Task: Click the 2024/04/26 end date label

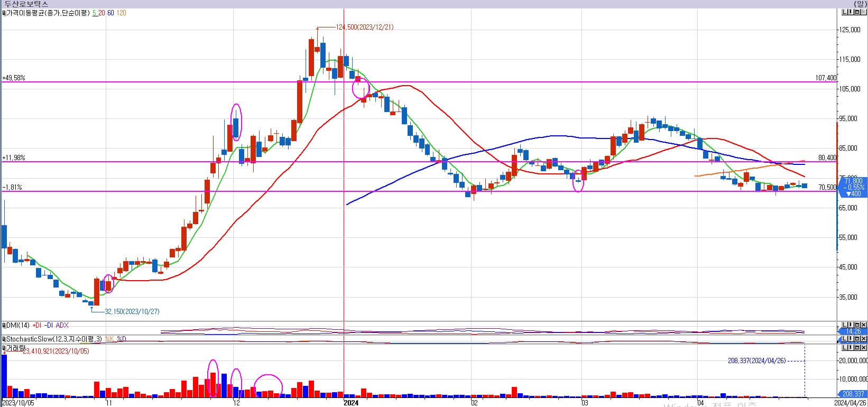Action: click(850, 403)
